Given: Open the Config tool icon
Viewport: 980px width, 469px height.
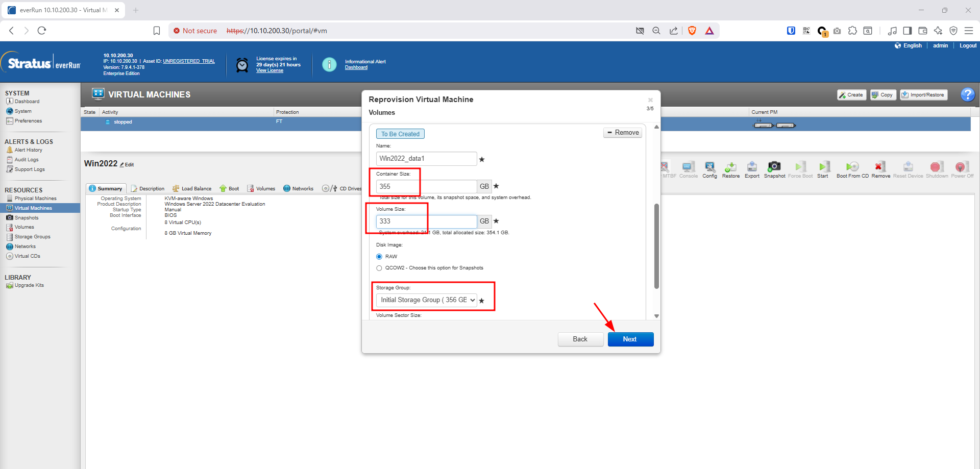Looking at the screenshot, I should pos(709,167).
